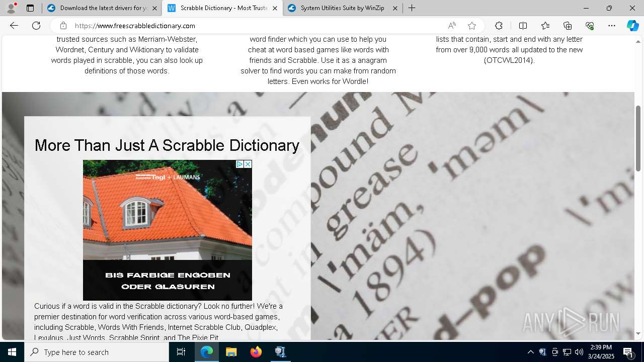Add this page to favorites star
This screenshot has height=362, width=644.
(x=472, y=26)
